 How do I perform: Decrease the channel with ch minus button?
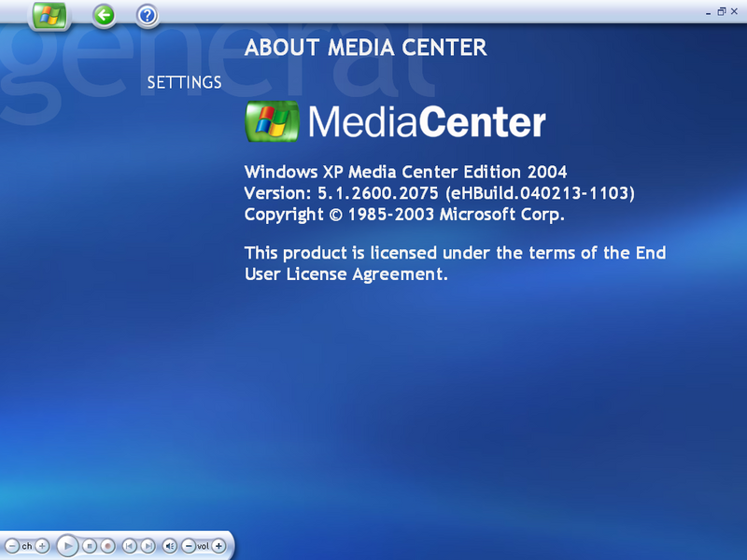[12, 546]
